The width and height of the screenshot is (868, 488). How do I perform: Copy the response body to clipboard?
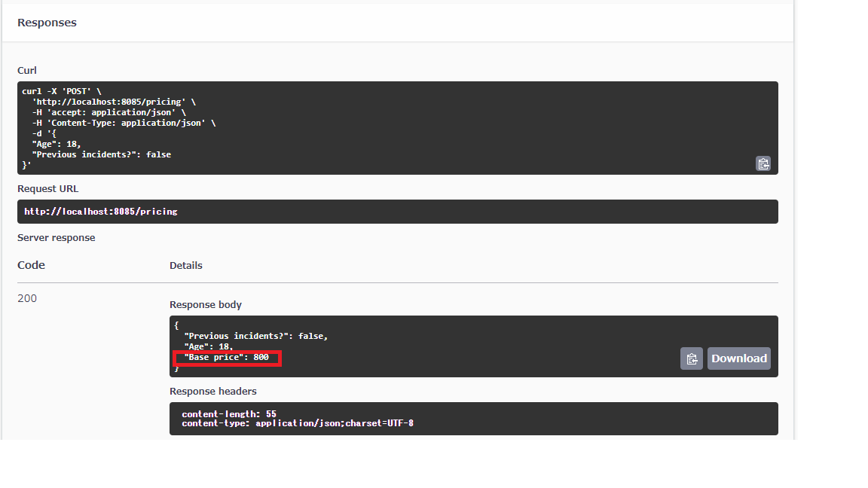click(x=692, y=358)
